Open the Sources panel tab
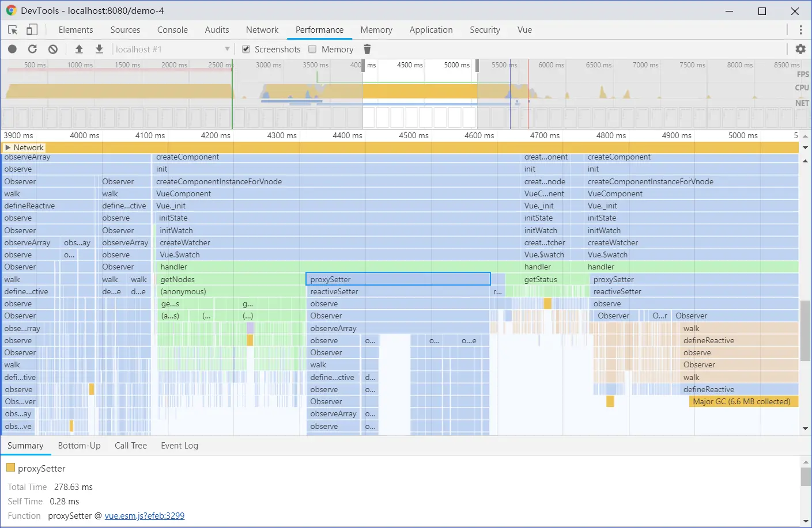The image size is (812, 528). tap(125, 30)
